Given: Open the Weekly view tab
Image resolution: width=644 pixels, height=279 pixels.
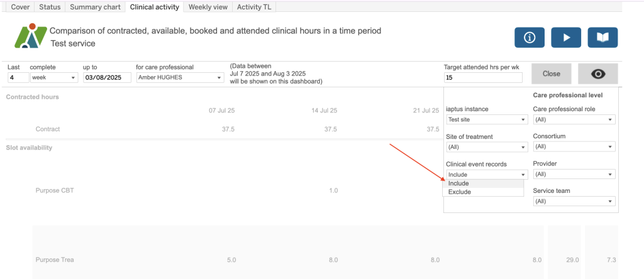Looking at the screenshot, I should 208,7.
